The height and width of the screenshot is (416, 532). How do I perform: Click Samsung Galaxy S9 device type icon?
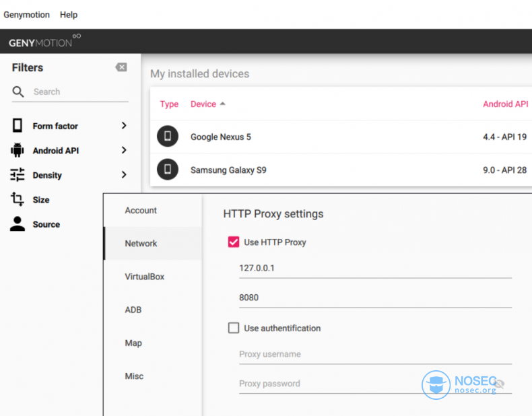(x=168, y=169)
